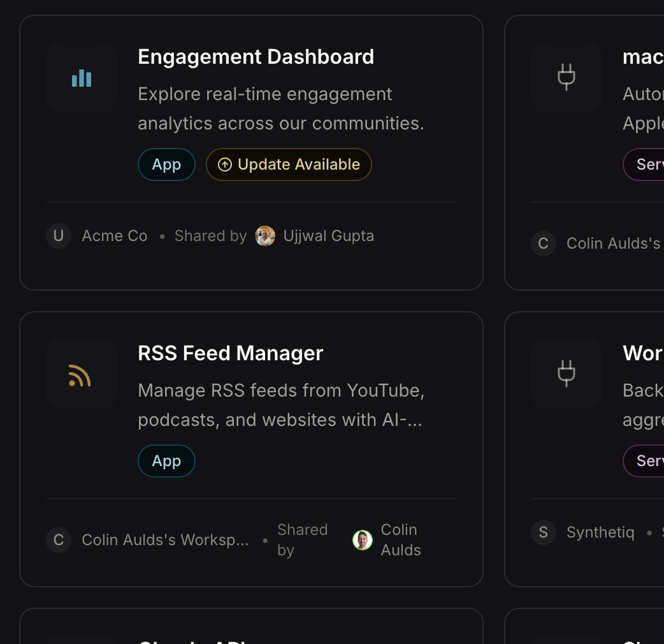
Task: Click Ujjwal Gupta's profile photo
Action: click(265, 236)
